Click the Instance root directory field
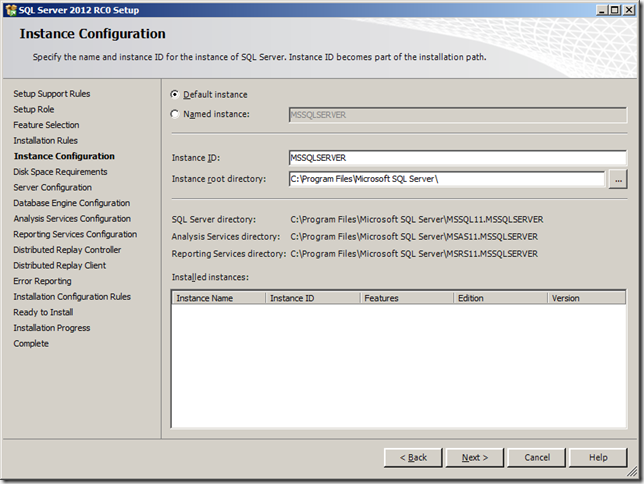Viewport: 644px width, 484px height. pyautogui.click(x=446, y=179)
